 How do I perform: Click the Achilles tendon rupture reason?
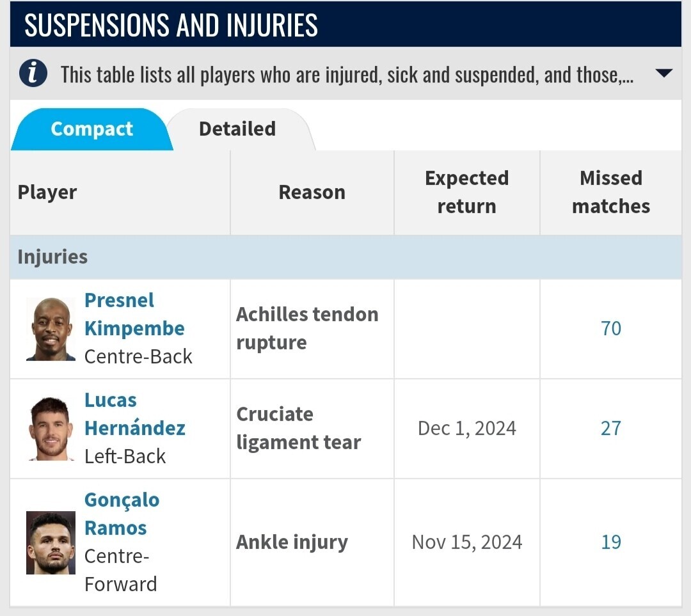point(307,328)
